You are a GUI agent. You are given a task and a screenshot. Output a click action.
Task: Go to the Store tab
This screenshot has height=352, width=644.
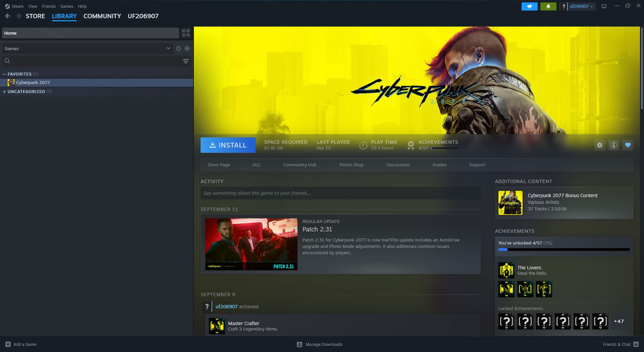click(x=35, y=16)
